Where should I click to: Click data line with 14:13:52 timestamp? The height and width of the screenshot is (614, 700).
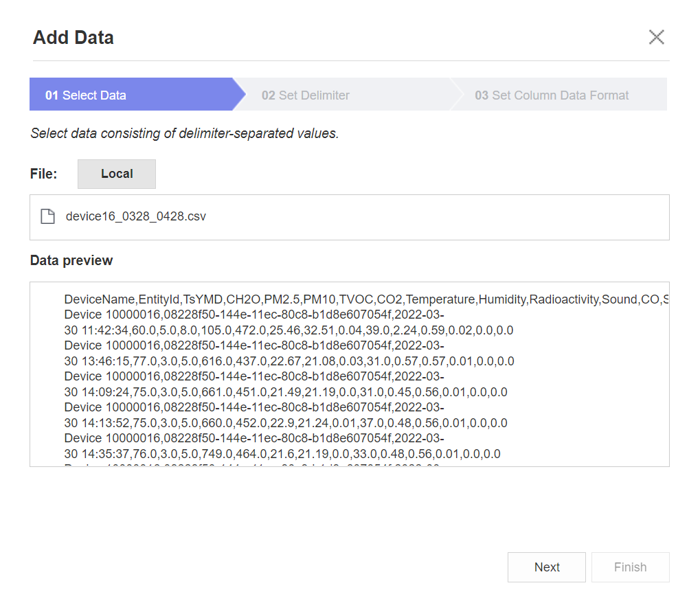[286, 422]
